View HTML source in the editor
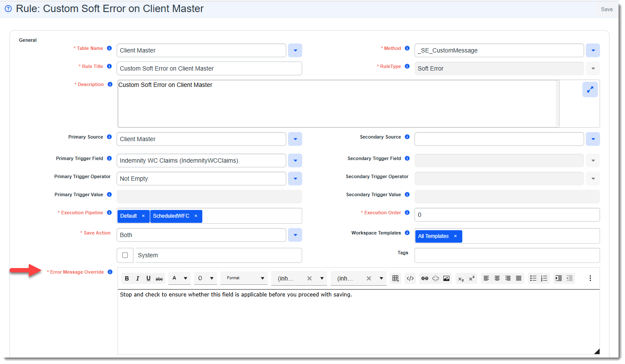This screenshot has height=364, width=625. tap(410, 278)
